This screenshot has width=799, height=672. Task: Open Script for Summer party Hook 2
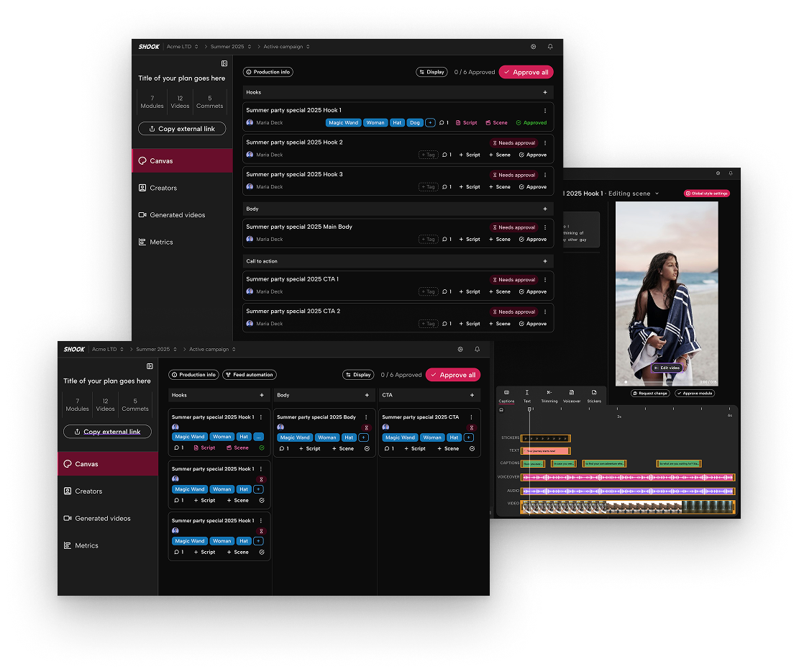click(x=470, y=155)
